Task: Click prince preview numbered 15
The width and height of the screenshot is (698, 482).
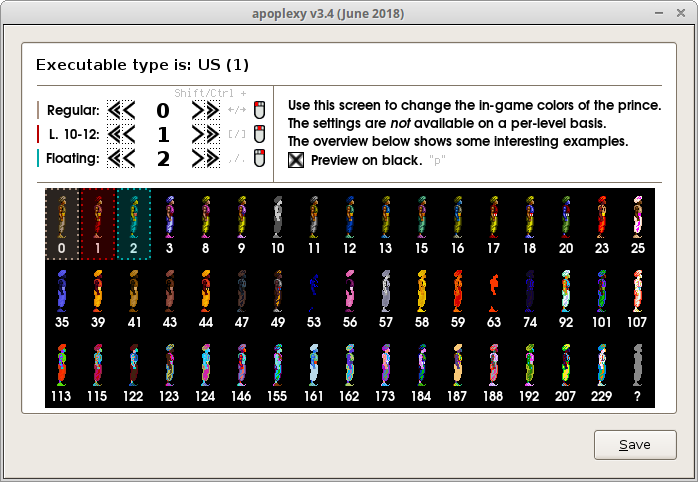Action: click(422, 224)
